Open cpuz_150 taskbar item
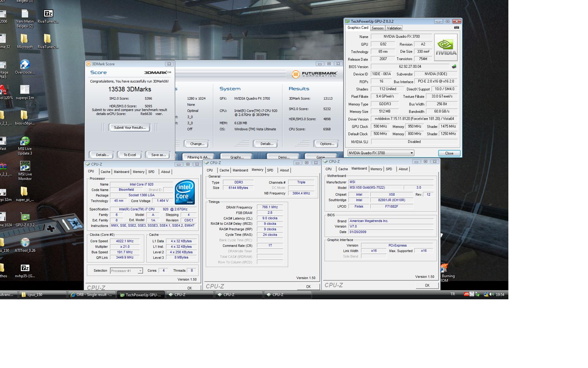Image resolution: width=588 pixels, height=368 pixels. tap(43, 295)
